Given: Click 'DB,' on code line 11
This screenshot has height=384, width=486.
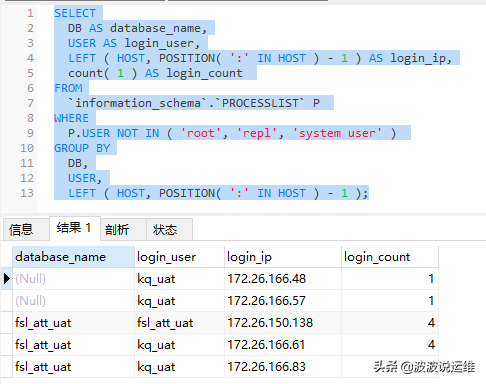Looking at the screenshot, I should [x=78, y=163].
